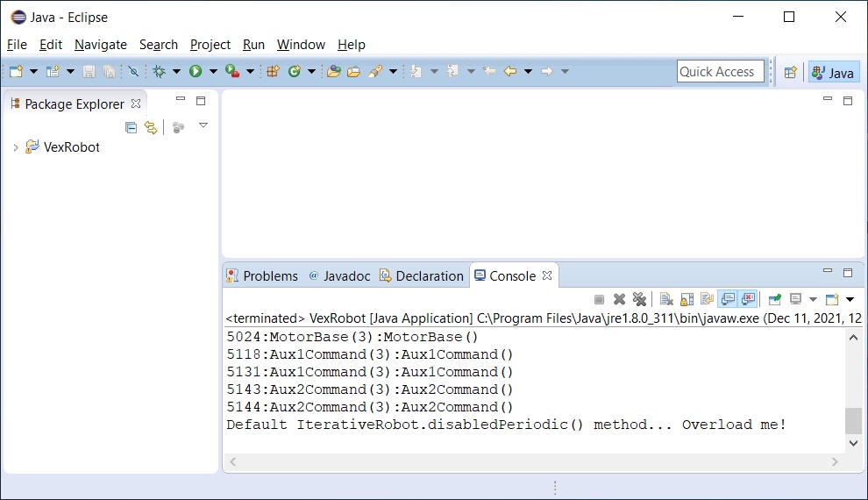This screenshot has height=500, width=868.
Task: Click the New Java Class icon
Action: tap(295, 71)
